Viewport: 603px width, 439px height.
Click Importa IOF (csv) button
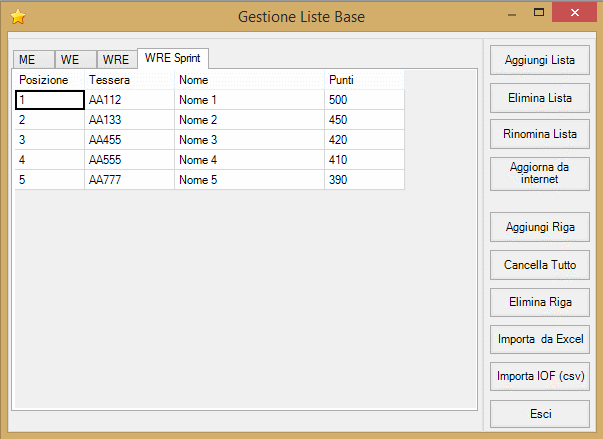540,376
